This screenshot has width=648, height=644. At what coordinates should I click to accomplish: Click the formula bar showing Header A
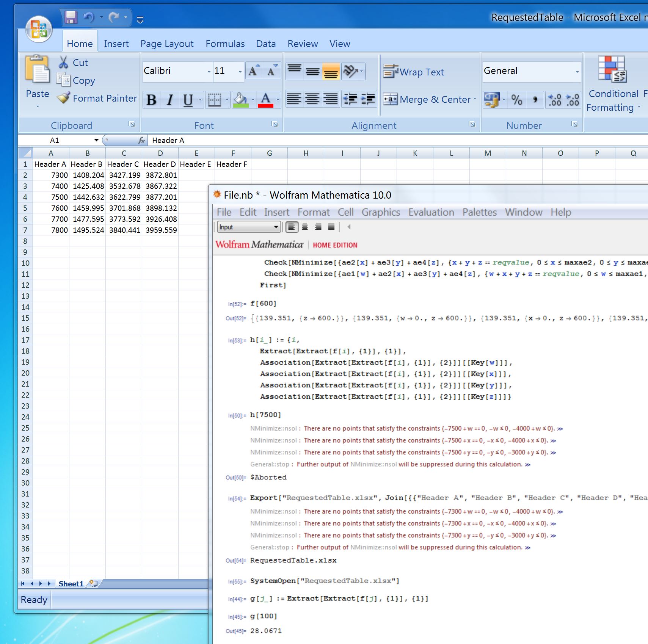pyautogui.click(x=397, y=140)
